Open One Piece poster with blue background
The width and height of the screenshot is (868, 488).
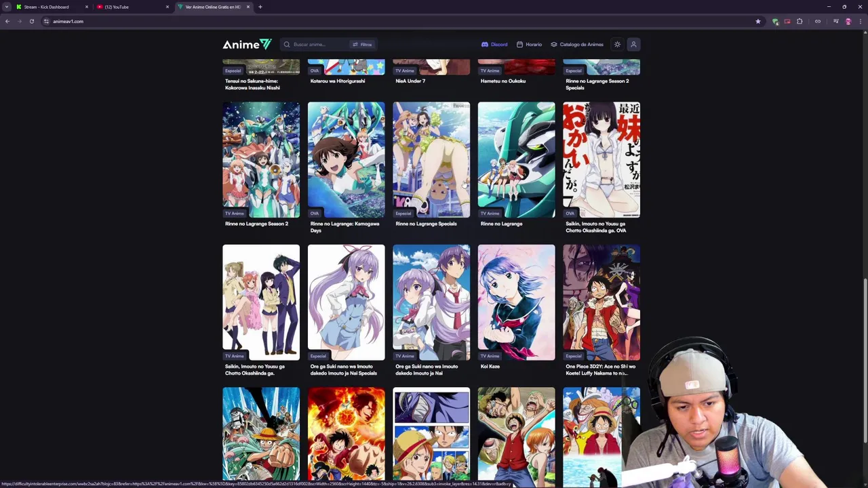[261, 434]
